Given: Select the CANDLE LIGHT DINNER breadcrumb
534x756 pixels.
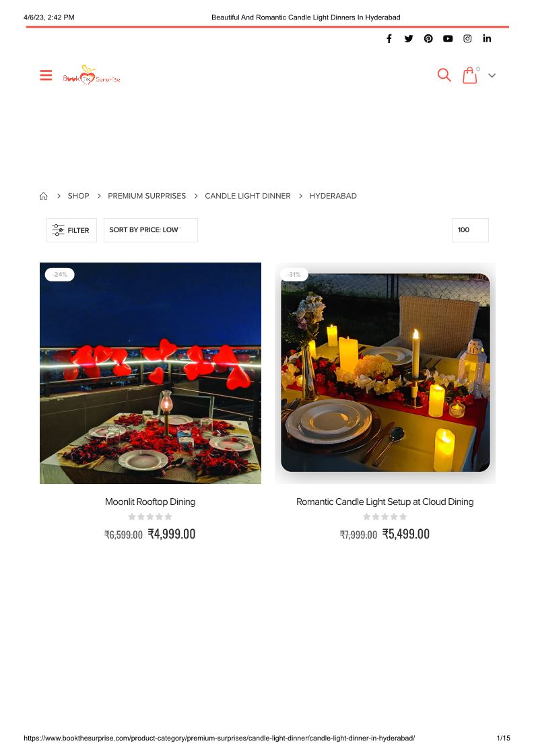Looking at the screenshot, I should (x=247, y=196).
